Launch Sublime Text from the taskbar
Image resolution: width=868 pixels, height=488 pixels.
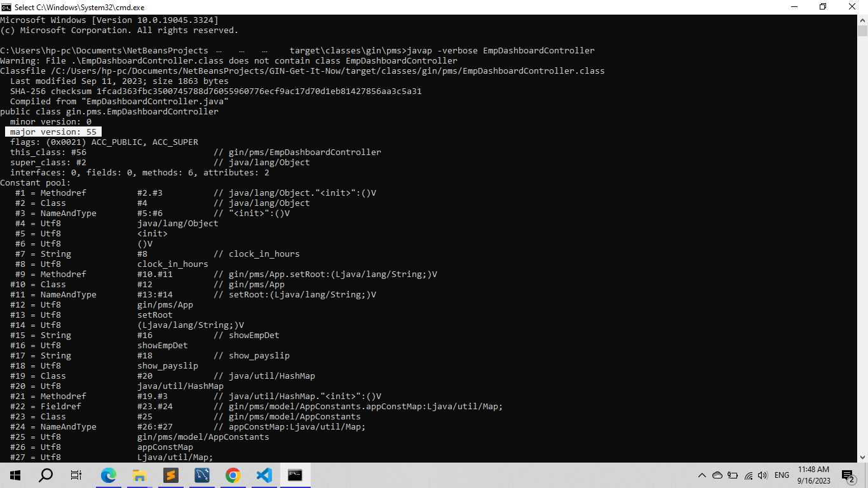(x=171, y=475)
